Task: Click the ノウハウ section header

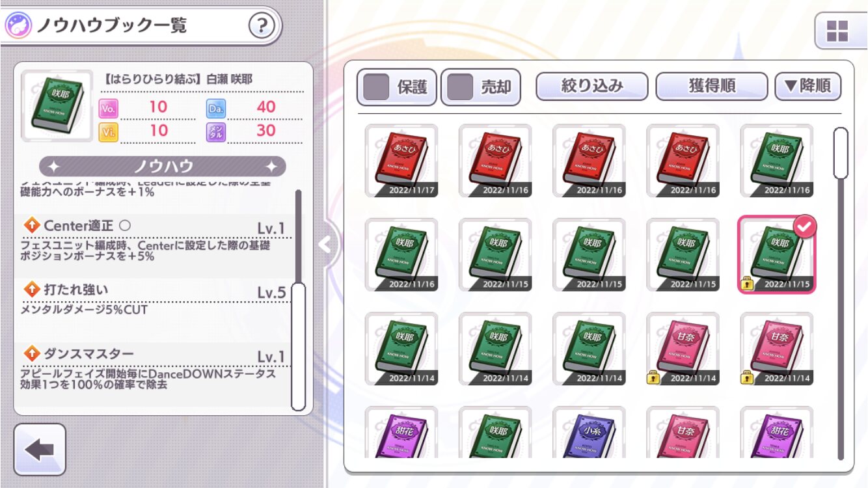Action: 162,167
